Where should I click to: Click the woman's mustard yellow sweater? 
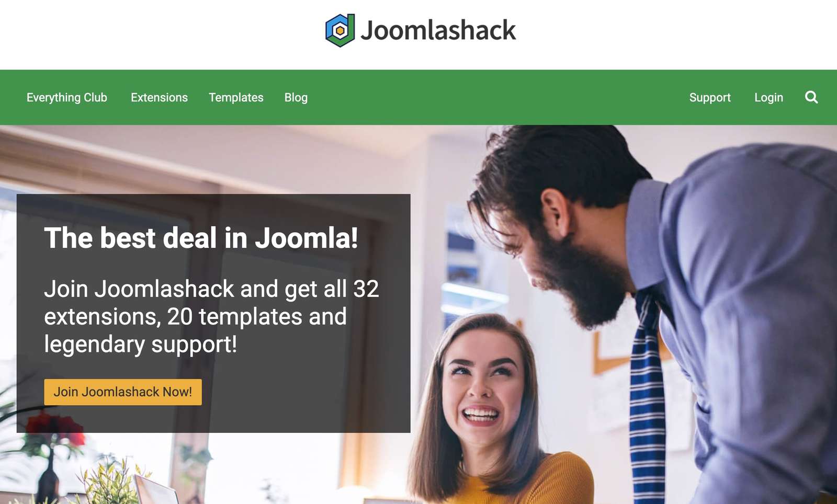click(528, 484)
